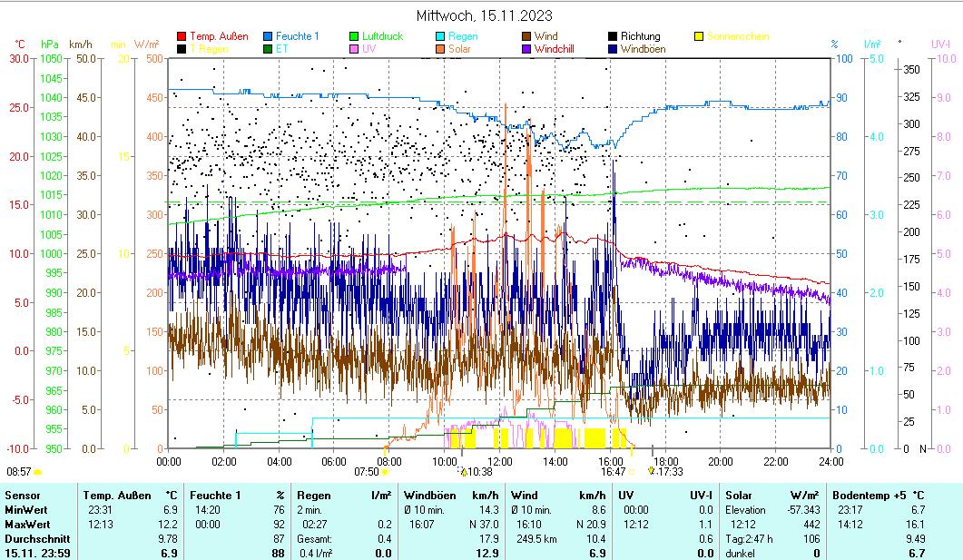The height and width of the screenshot is (560, 963).
Task: Click the cyan Regen legend square
Action: click(x=440, y=37)
